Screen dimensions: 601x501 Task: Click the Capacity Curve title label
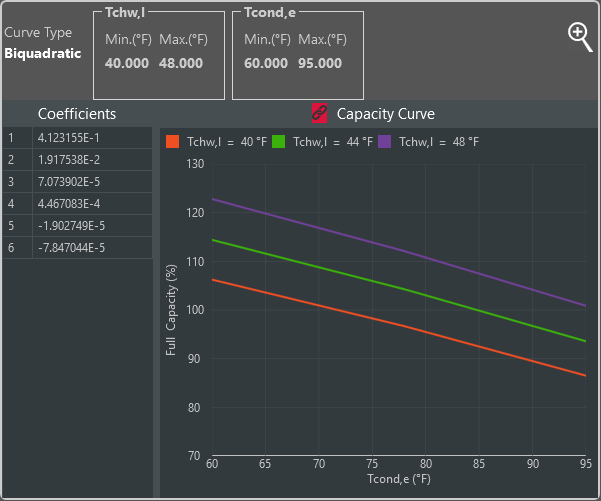click(x=385, y=114)
